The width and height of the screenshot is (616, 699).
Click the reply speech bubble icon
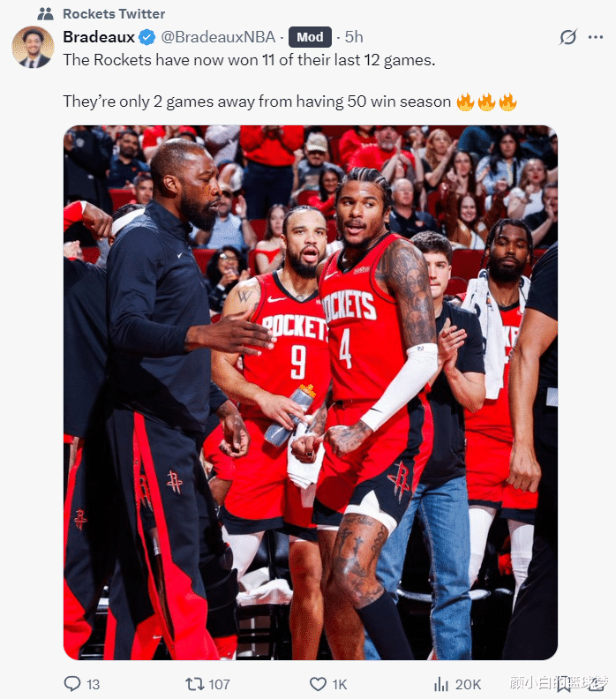click(72, 683)
